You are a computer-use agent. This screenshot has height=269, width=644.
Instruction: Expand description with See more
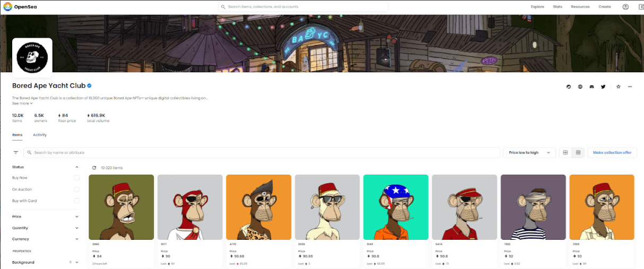pyautogui.click(x=22, y=103)
